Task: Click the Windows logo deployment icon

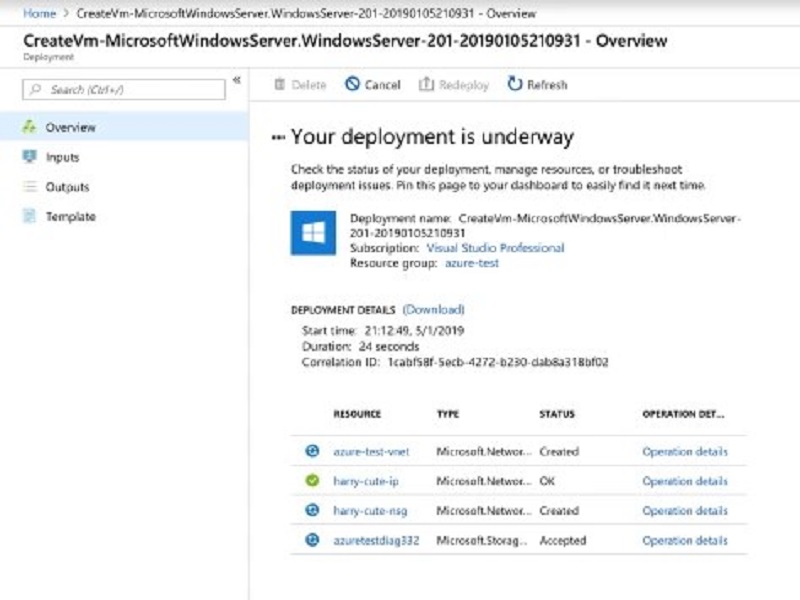Action: [x=313, y=233]
